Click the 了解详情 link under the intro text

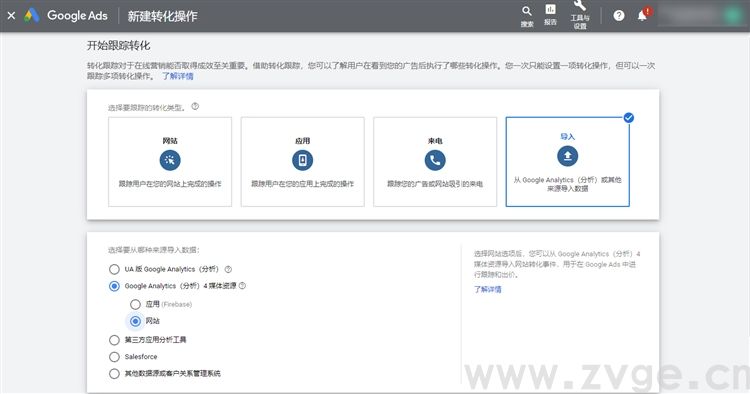[x=177, y=76]
